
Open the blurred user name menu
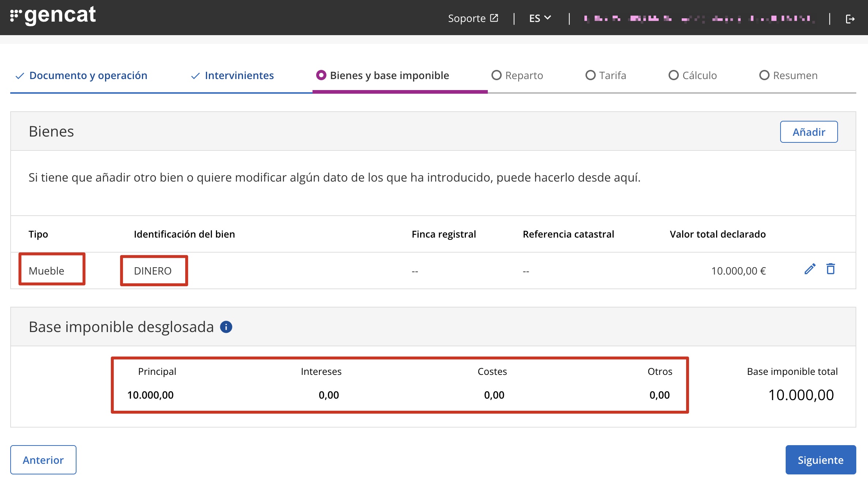click(699, 18)
